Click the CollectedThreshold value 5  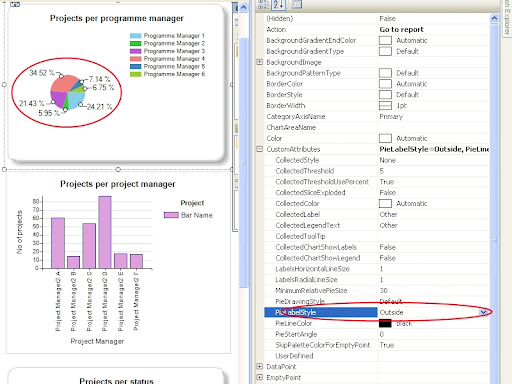point(381,171)
